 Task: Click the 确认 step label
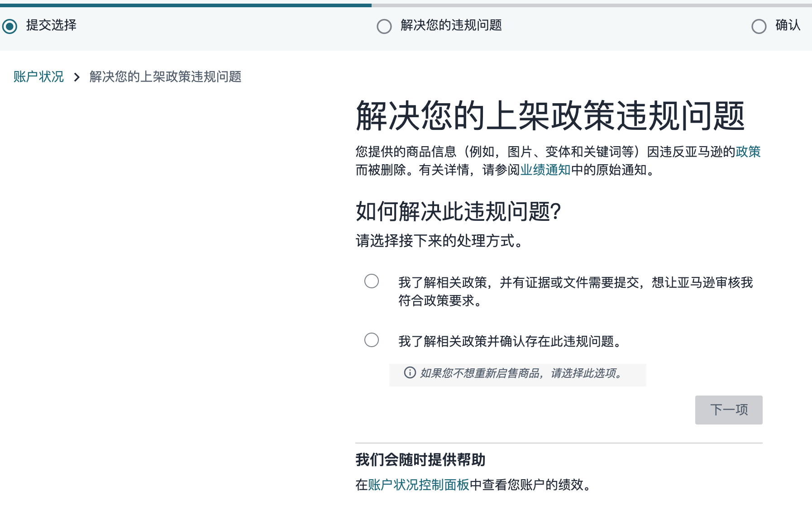coord(788,25)
